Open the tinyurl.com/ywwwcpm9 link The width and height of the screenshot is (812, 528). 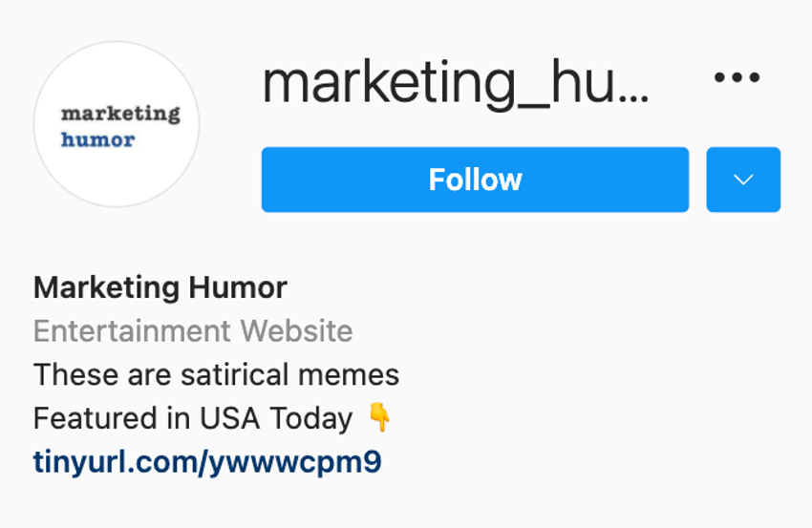tap(207, 462)
